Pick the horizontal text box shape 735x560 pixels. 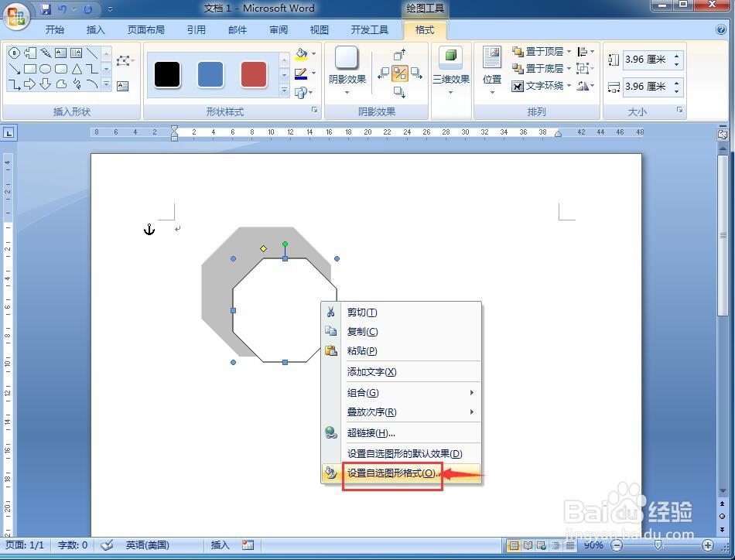click(x=61, y=53)
